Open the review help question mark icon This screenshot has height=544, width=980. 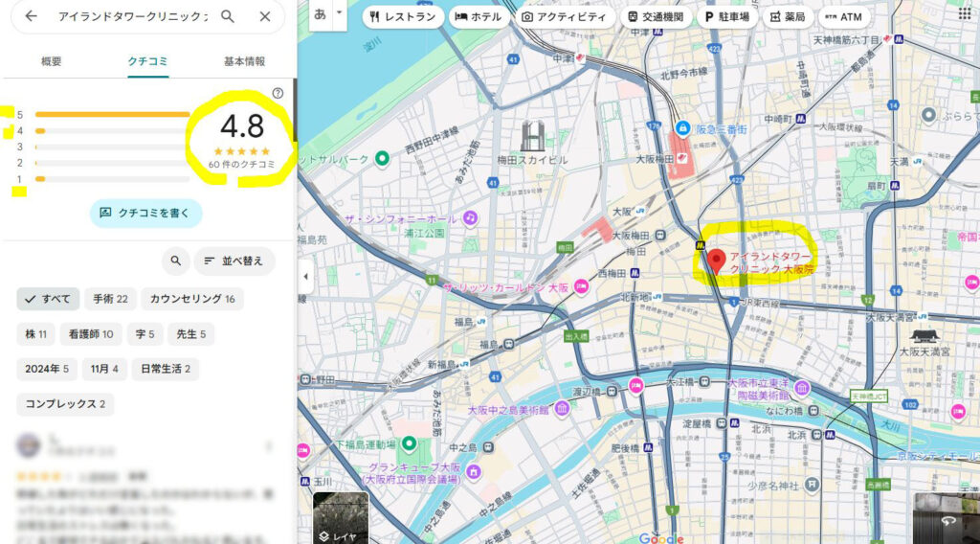278,93
